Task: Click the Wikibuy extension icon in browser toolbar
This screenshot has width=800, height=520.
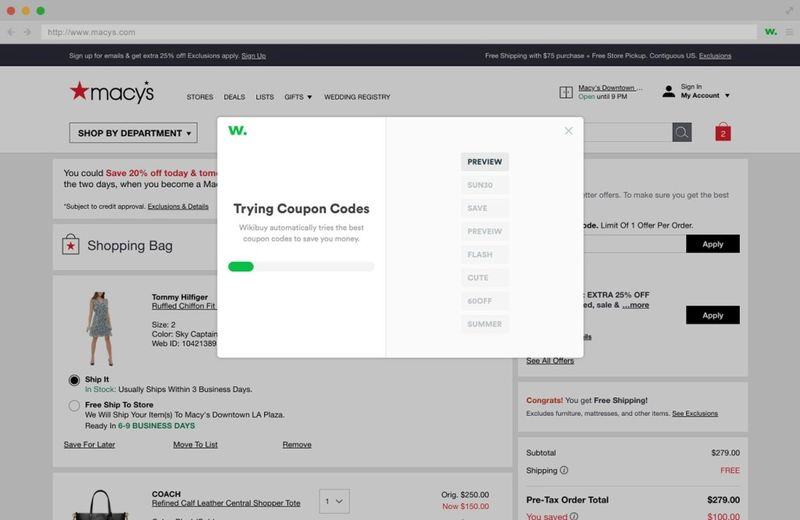Action: point(770,32)
